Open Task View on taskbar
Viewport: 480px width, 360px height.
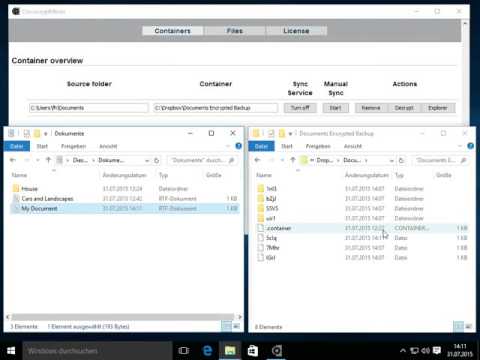[184, 351]
